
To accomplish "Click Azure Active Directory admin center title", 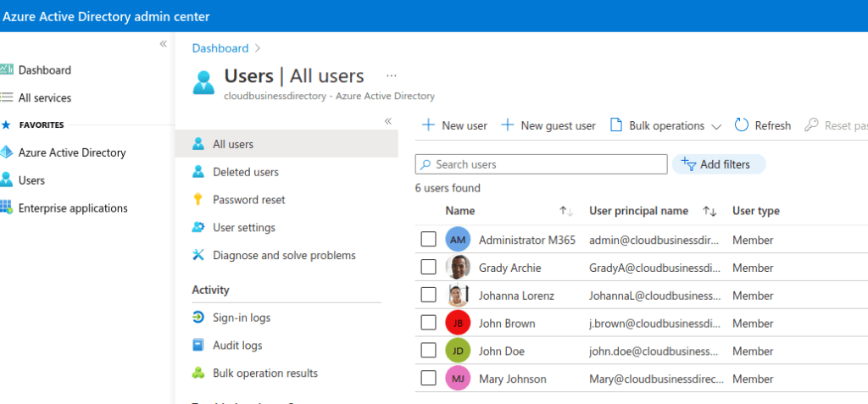I will pyautogui.click(x=106, y=17).
